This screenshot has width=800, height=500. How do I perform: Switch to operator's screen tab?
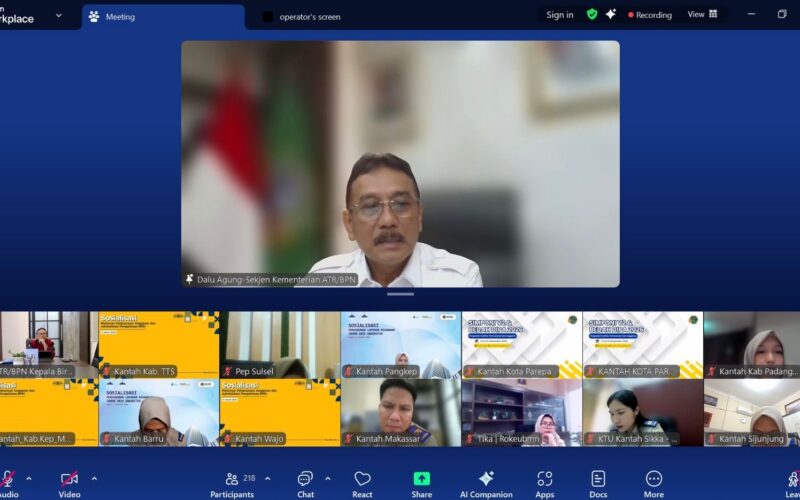tap(309, 17)
